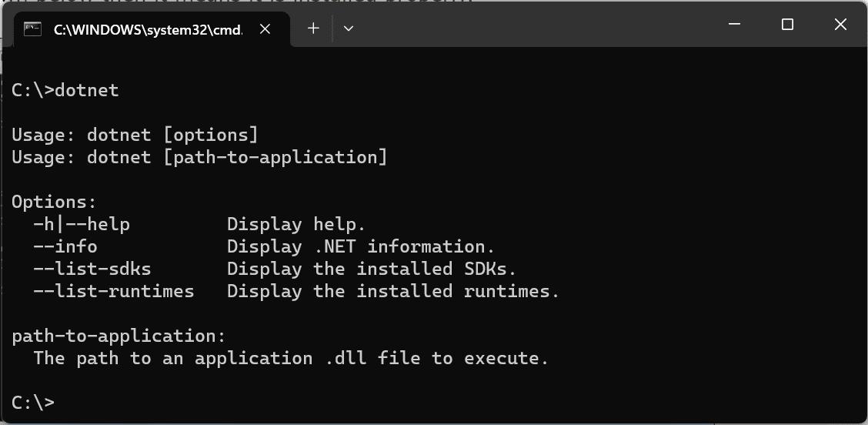
Task: Expand the new-tab profile dropdown chevron
Action: [349, 28]
